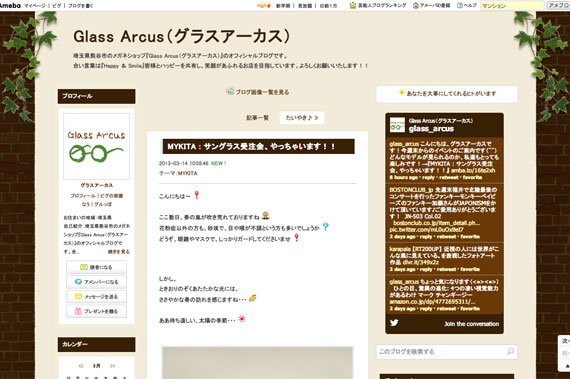Click inside the このブログを検索する search field

click(x=441, y=352)
